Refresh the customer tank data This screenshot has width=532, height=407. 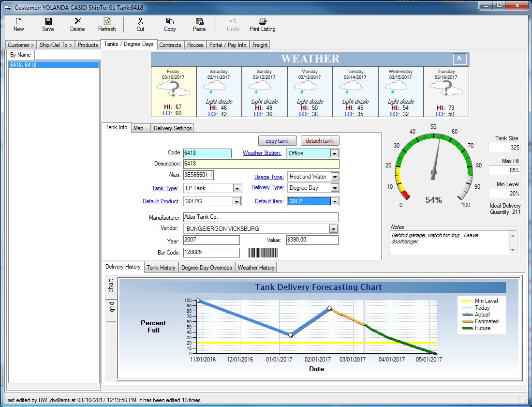click(x=107, y=21)
